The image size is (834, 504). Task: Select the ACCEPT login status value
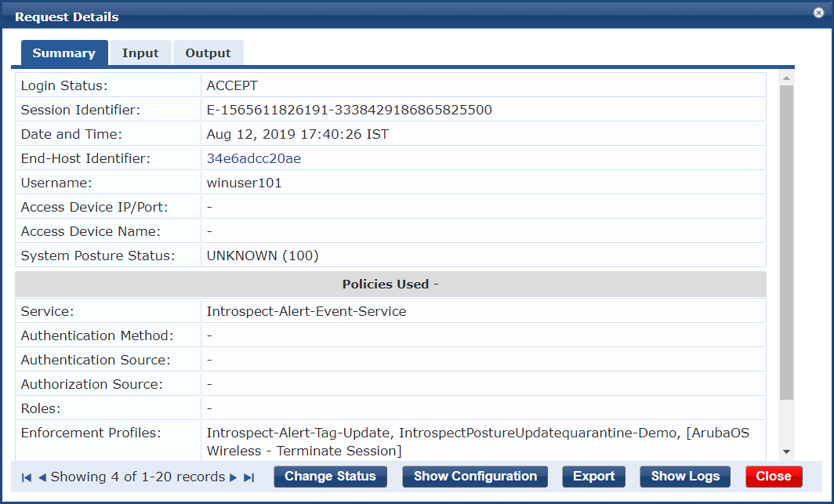tap(232, 85)
